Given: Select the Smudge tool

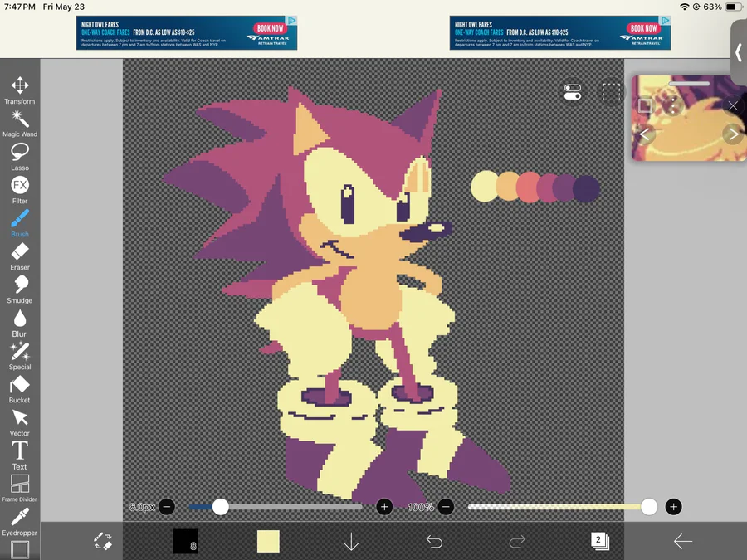Looking at the screenshot, I should [20, 290].
